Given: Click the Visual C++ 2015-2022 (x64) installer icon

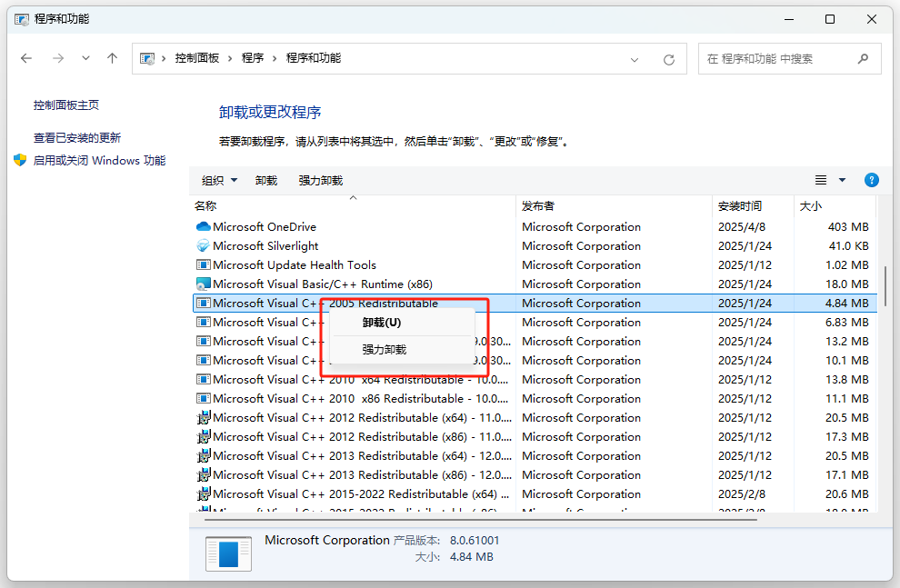Looking at the screenshot, I should (x=204, y=493).
